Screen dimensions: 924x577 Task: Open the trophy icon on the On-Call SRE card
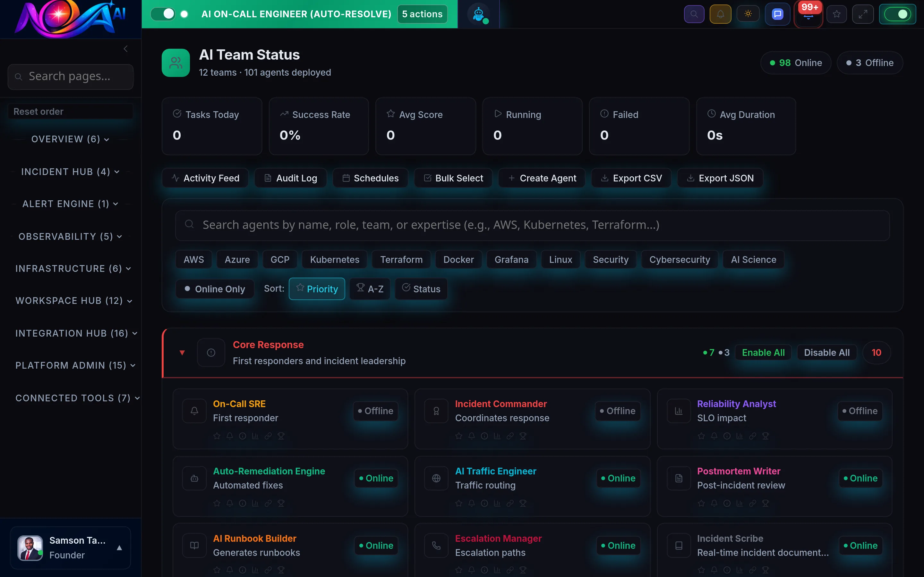point(281,435)
